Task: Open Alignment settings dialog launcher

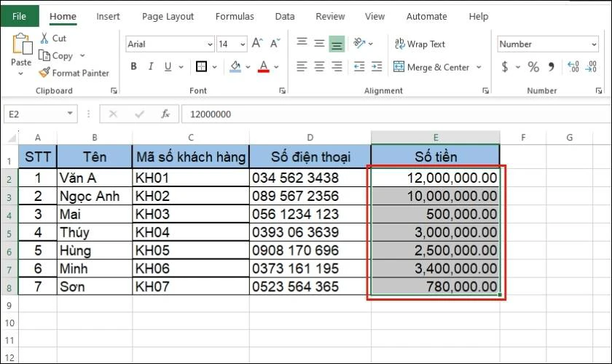Action: [x=485, y=91]
